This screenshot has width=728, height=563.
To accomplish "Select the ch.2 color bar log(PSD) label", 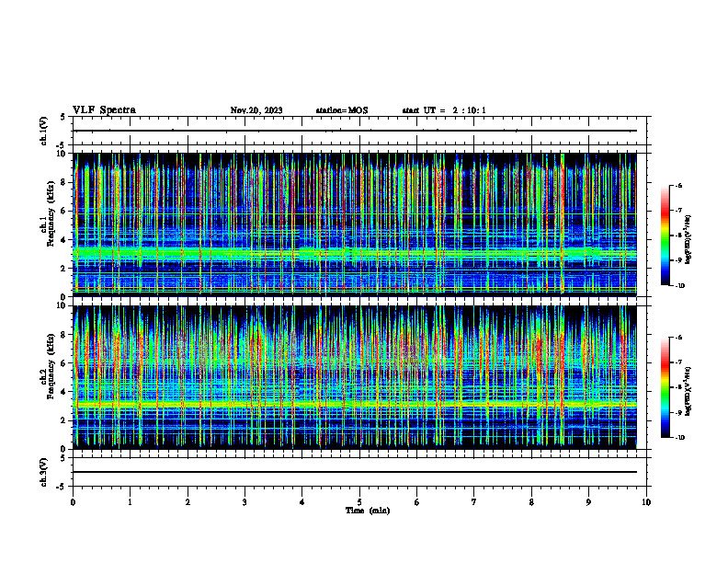I will (688, 391).
